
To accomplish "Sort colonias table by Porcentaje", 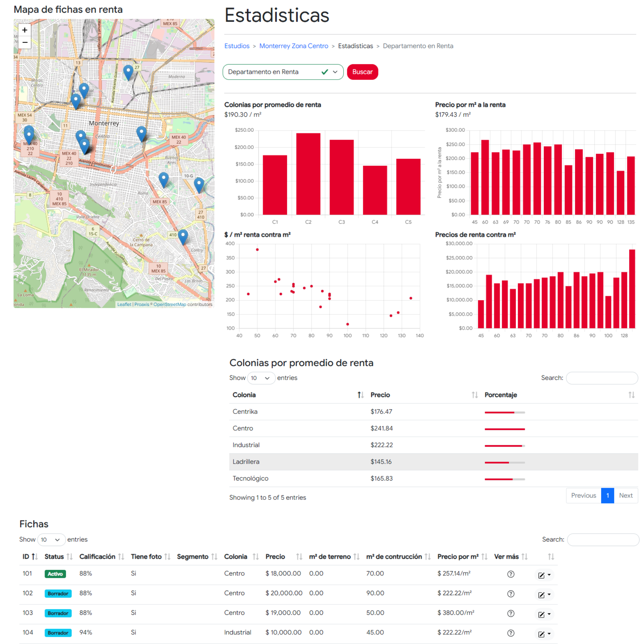I will click(631, 395).
